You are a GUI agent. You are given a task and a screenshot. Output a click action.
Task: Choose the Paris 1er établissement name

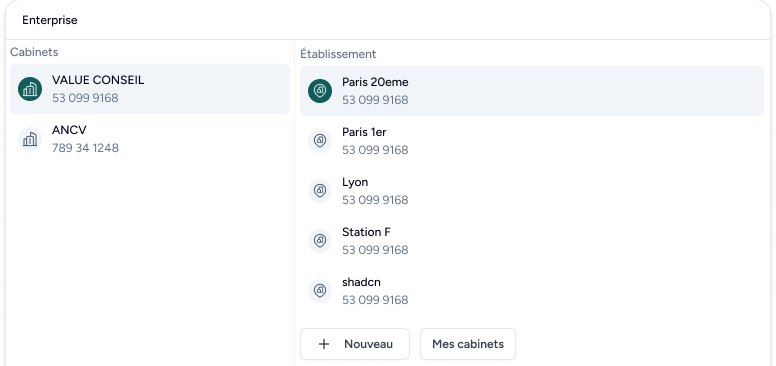click(364, 132)
